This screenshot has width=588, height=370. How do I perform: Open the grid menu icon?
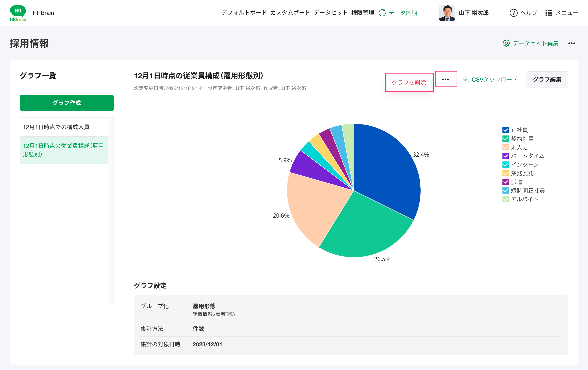(x=548, y=13)
